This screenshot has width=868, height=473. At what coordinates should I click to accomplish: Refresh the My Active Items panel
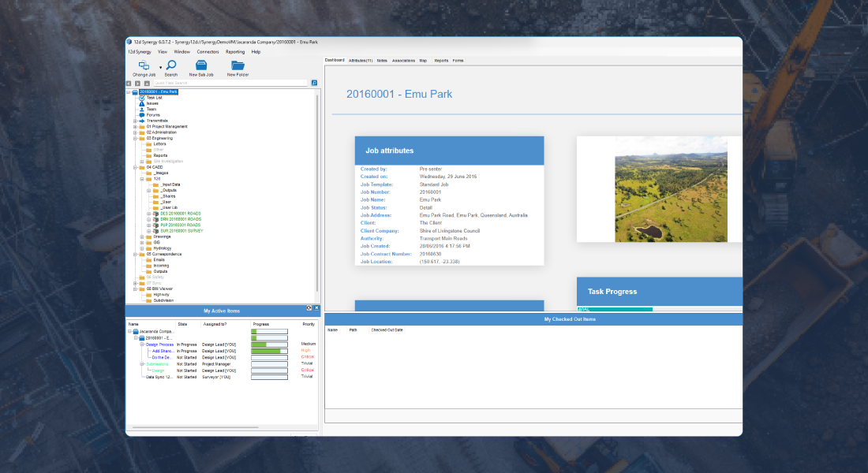click(x=309, y=307)
